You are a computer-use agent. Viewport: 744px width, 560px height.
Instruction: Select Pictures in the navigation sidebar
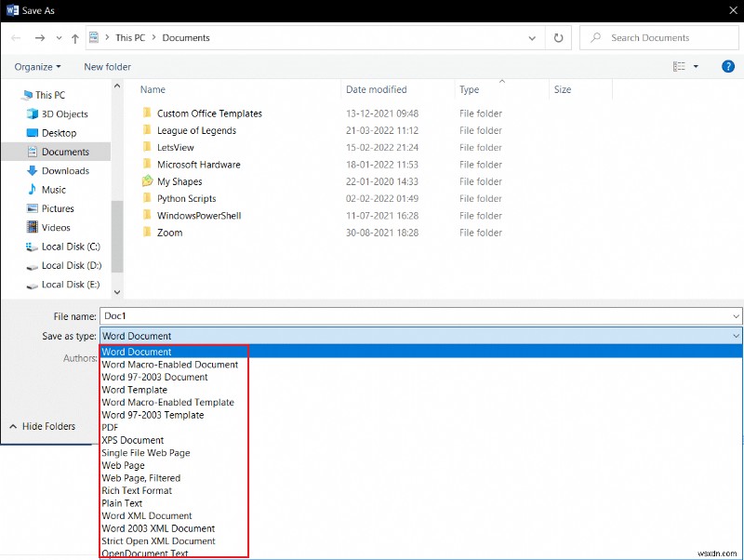pos(57,208)
